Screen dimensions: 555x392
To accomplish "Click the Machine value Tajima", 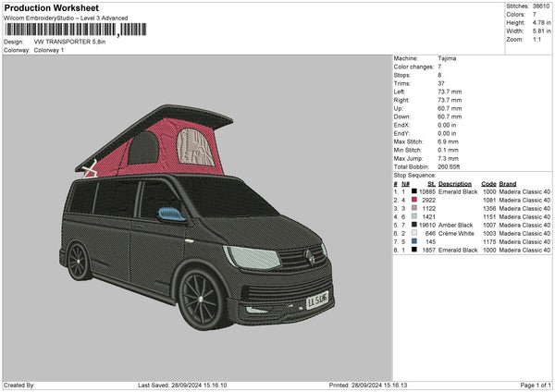I will [447, 58].
